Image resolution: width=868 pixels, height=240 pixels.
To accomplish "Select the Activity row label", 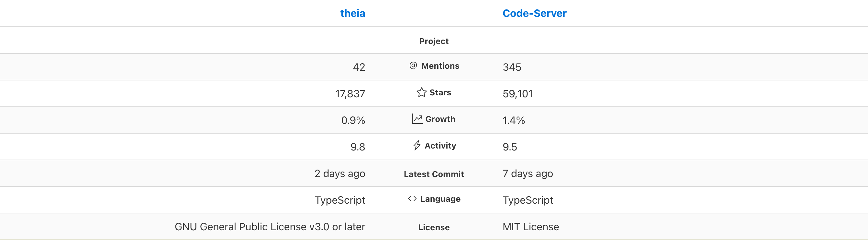I will [440, 146].
